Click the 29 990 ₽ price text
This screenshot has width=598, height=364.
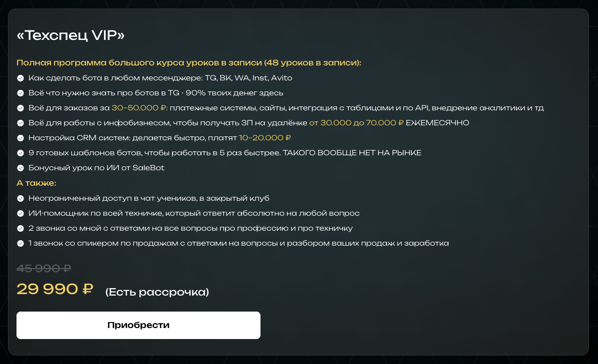tap(54, 288)
